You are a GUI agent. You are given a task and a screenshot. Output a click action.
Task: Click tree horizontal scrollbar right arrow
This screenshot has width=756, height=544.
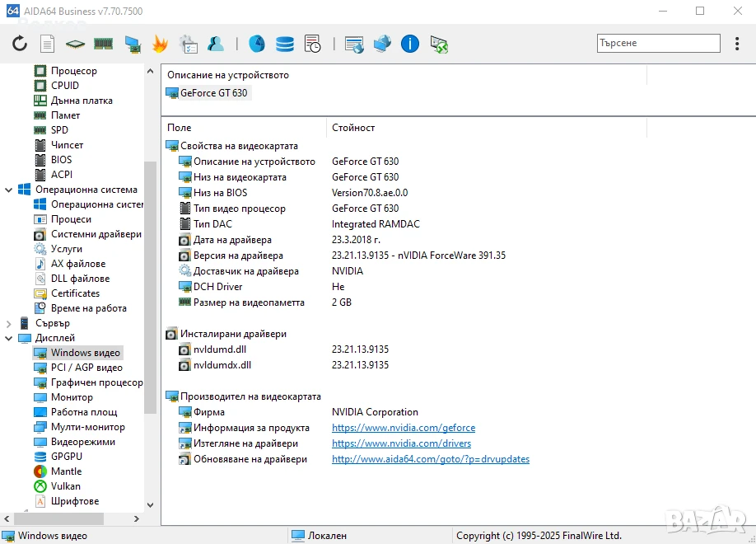tap(137, 519)
